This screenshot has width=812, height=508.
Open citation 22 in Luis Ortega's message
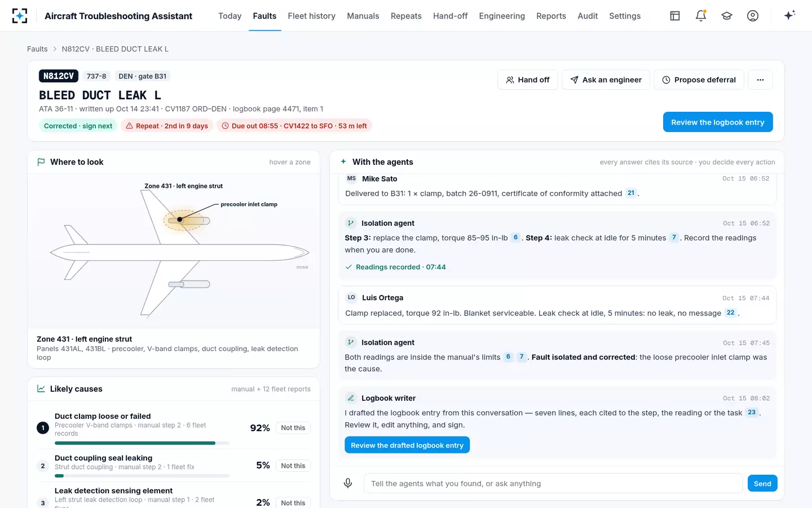pyautogui.click(x=730, y=313)
